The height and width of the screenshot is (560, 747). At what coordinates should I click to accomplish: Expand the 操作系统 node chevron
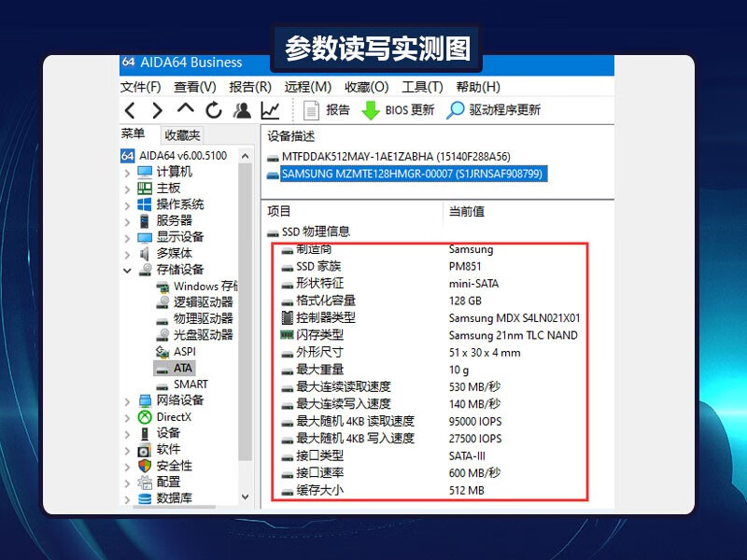coord(127,205)
